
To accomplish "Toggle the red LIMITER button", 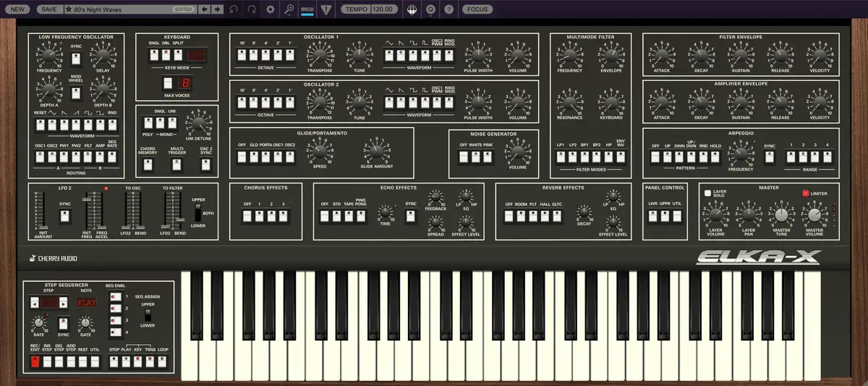I will tap(804, 194).
